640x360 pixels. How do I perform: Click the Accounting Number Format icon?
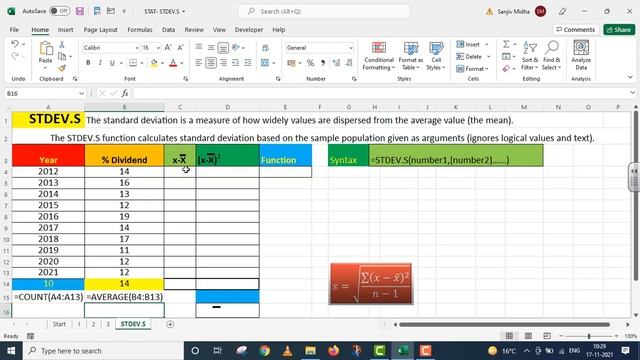pyautogui.click(x=291, y=63)
